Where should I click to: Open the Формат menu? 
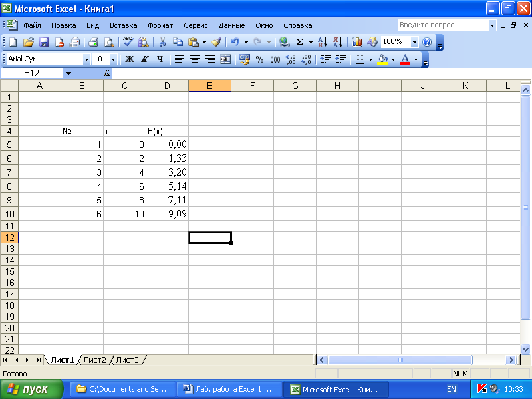click(x=160, y=25)
